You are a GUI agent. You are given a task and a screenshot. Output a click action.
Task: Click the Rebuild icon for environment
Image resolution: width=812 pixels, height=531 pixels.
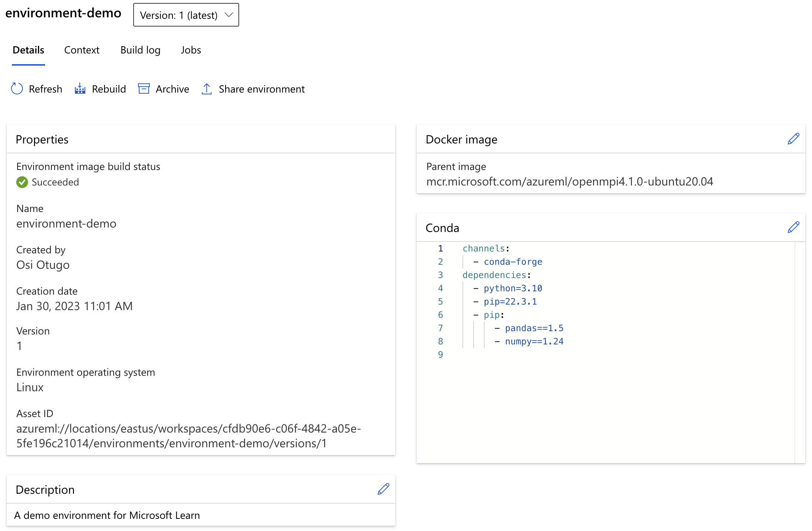[x=80, y=89]
